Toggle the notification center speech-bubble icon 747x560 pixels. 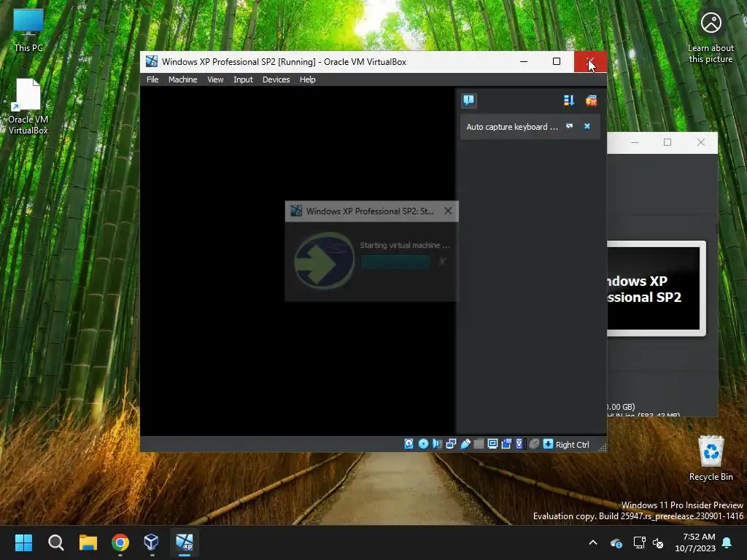click(469, 100)
